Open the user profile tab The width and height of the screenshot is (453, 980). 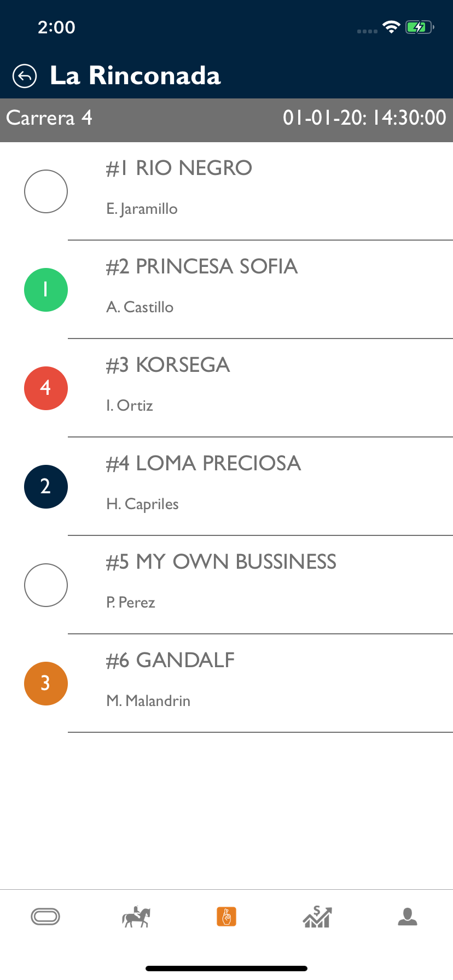[x=408, y=917]
